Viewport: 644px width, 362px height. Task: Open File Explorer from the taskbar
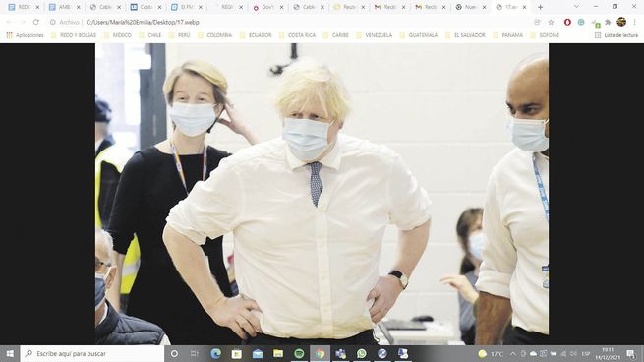click(x=278, y=353)
